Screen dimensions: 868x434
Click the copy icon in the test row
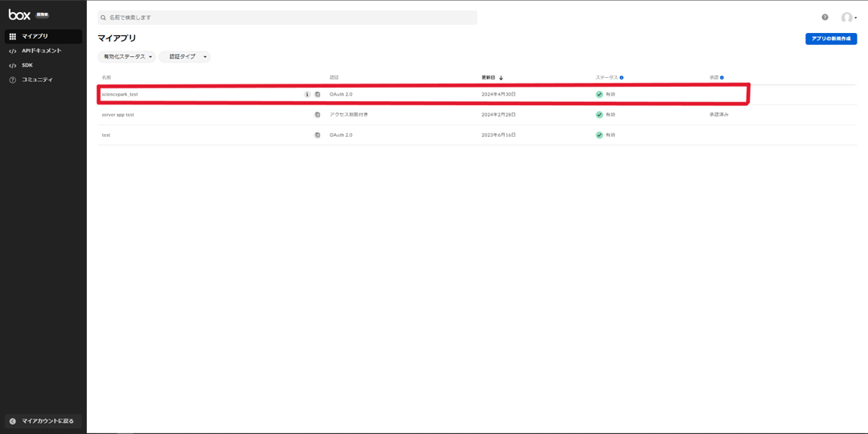point(317,135)
